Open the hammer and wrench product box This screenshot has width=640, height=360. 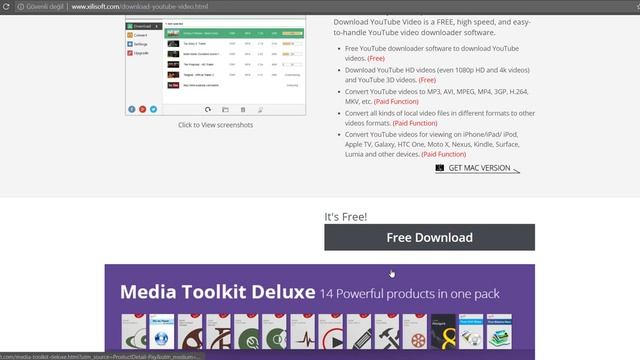point(387,331)
